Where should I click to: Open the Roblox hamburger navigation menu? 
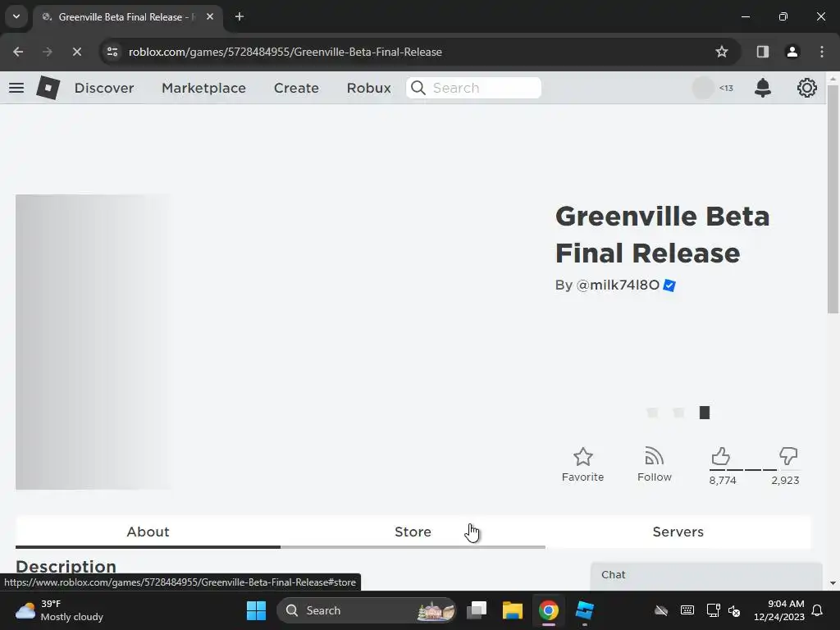(16, 88)
